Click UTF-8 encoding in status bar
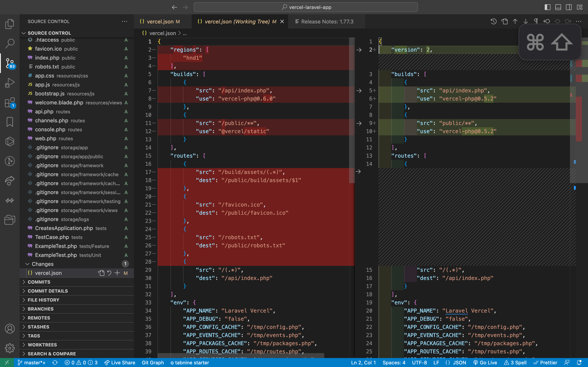 (x=421, y=362)
